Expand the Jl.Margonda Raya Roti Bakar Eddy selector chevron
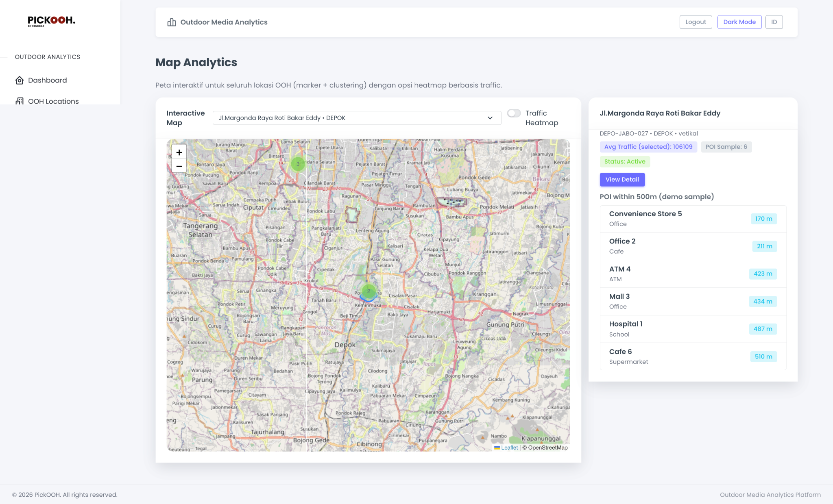This screenshot has height=504, width=833. (x=490, y=118)
